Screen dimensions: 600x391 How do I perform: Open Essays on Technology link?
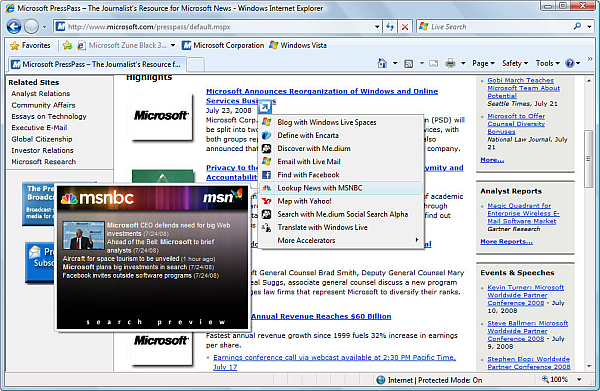click(x=49, y=116)
